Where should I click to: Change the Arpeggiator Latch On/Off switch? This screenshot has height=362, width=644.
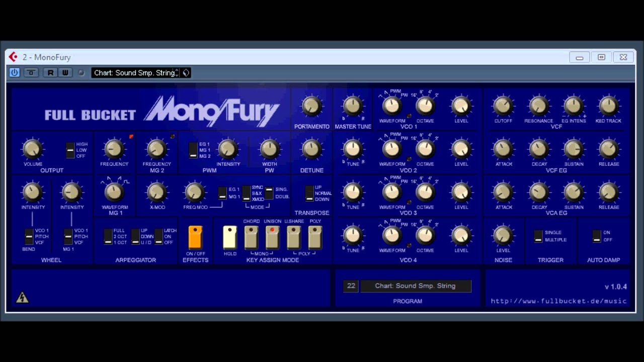tap(158, 236)
